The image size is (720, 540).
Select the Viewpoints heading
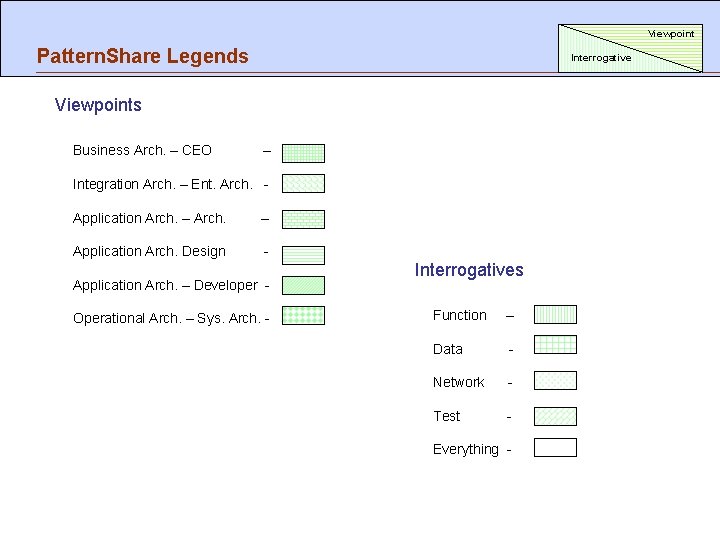[x=98, y=105]
